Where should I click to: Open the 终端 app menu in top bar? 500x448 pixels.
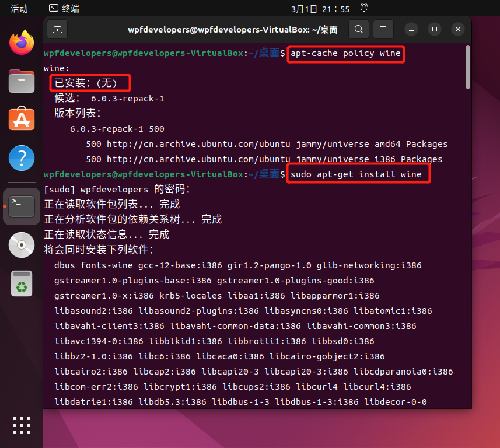point(64,9)
